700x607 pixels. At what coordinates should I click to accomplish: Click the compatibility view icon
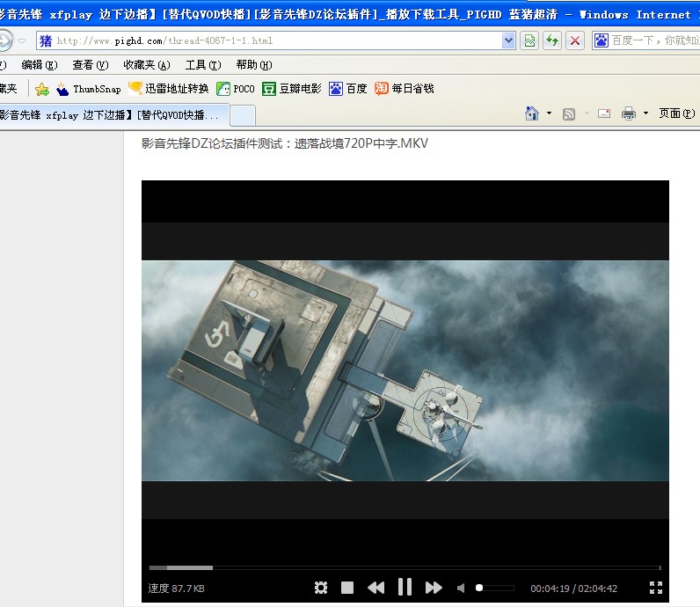[529, 40]
